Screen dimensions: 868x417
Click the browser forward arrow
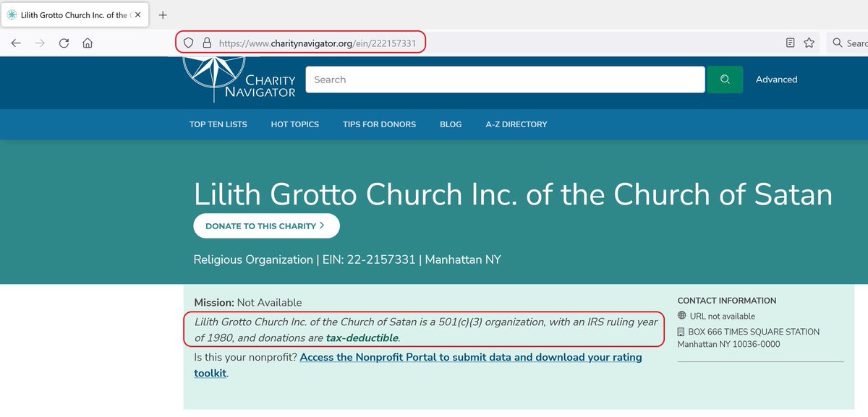click(40, 43)
